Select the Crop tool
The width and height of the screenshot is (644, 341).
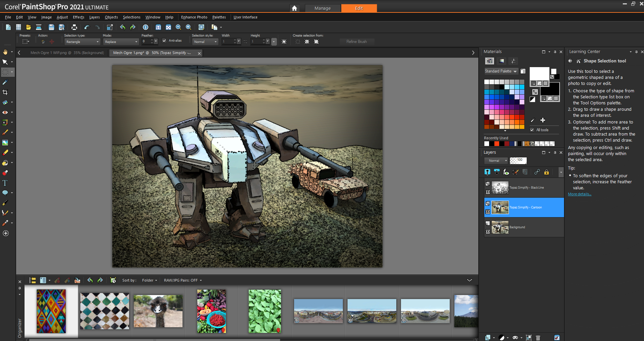(x=5, y=92)
